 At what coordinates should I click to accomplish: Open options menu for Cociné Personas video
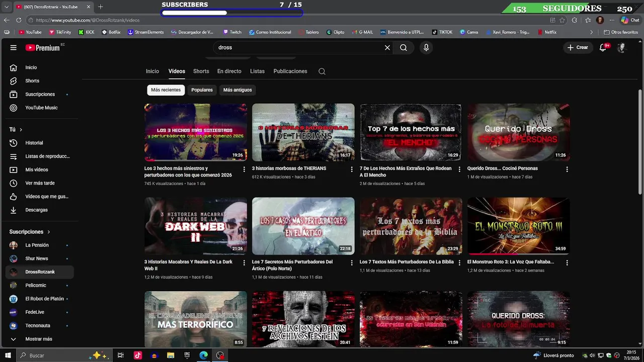567,169
